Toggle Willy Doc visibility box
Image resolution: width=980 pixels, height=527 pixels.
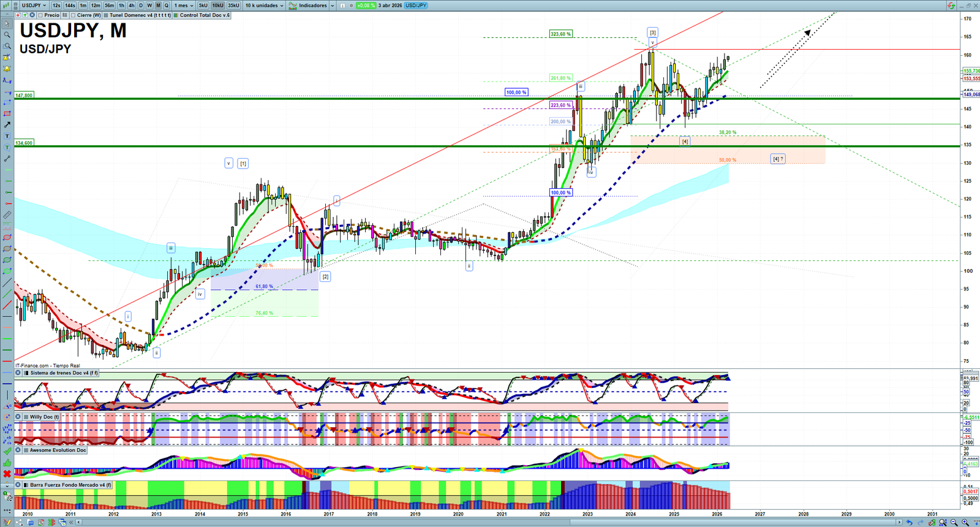point(26,417)
